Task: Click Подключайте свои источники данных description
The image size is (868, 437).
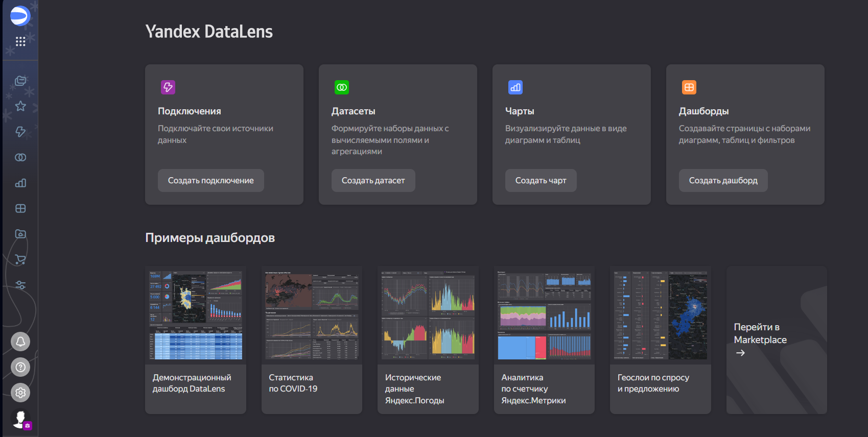Action: click(x=216, y=134)
